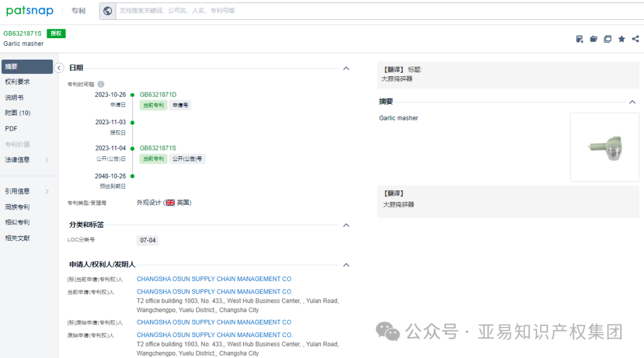Click the 2048-10-26 timeline marker dot
644x358 pixels.
[132, 177]
